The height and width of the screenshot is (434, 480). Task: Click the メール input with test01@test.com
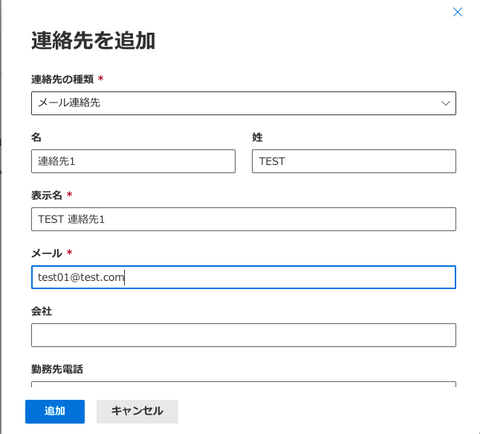click(243, 277)
